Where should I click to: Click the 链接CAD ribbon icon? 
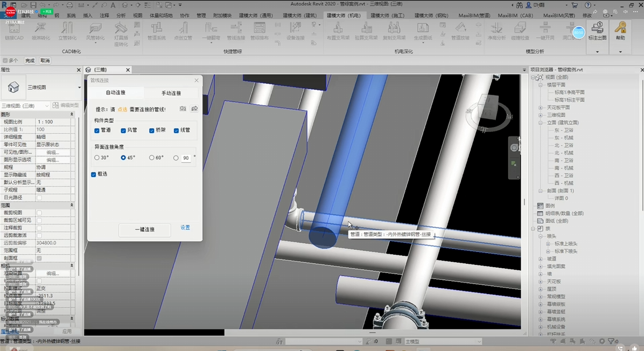(x=14, y=30)
